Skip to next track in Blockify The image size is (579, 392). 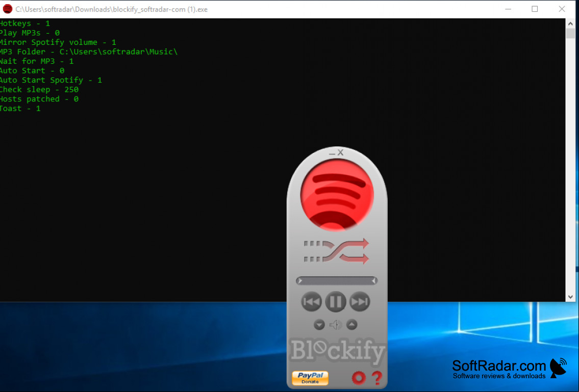pyautogui.click(x=360, y=302)
